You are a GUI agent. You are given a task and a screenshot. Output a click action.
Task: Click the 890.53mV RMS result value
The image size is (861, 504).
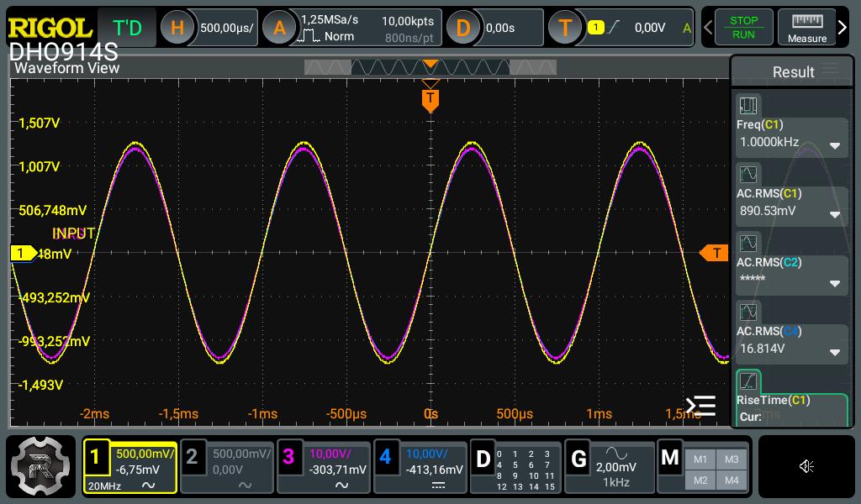coord(767,211)
